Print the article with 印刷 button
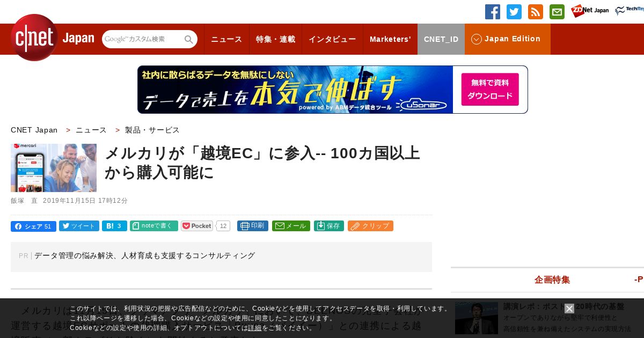644x338 pixels. 253,226
